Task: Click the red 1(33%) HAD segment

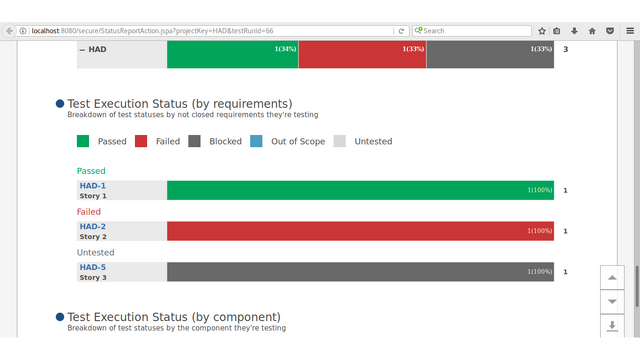Action: (362, 54)
